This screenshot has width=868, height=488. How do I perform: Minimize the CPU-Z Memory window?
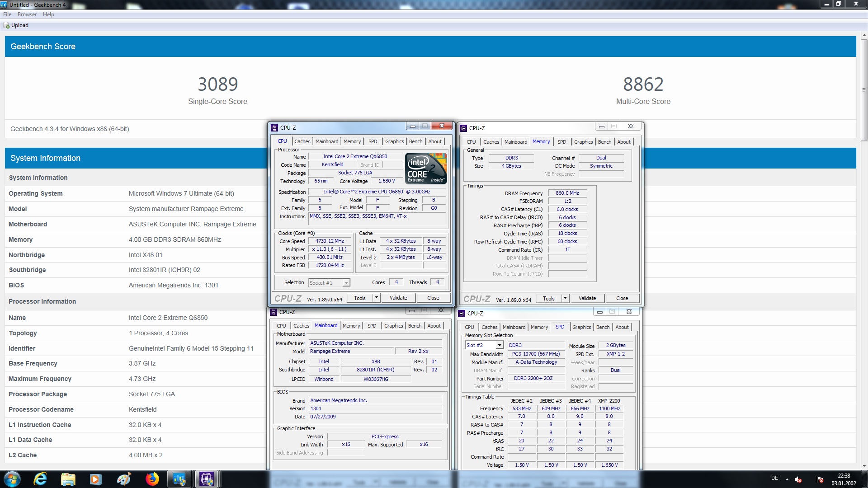601,127
